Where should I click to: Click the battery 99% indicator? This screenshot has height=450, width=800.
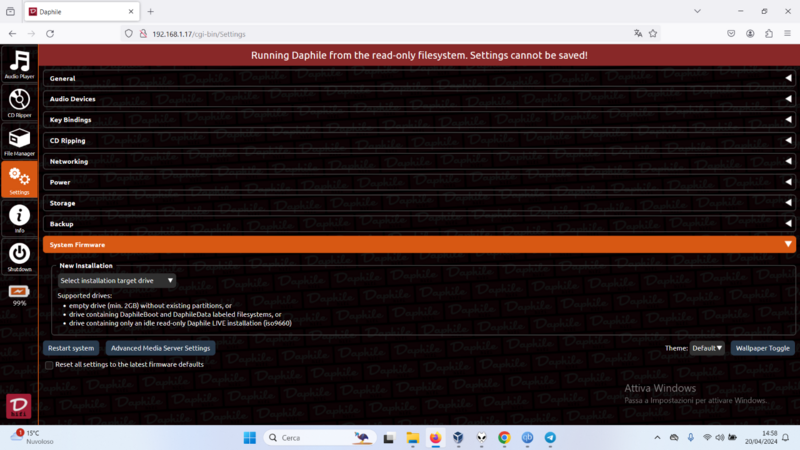pos(19,295)
